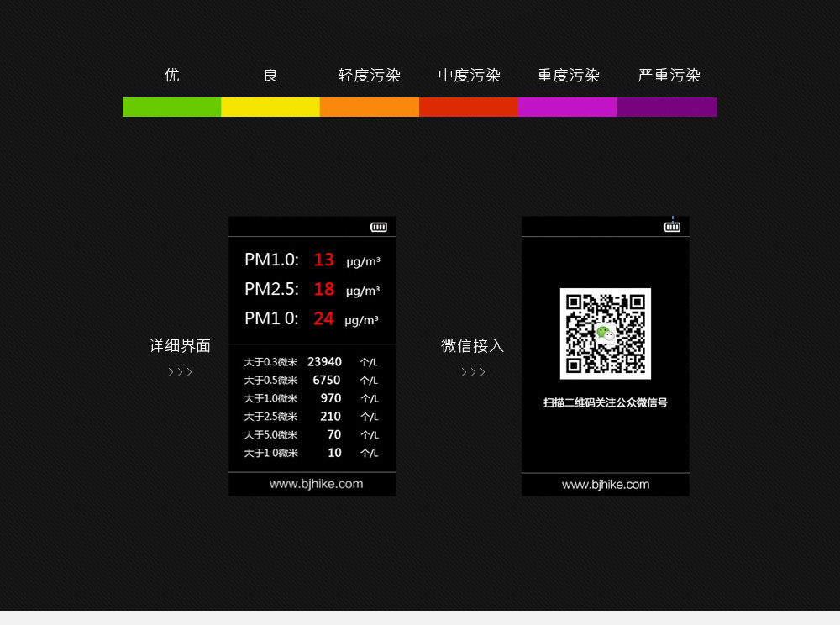840x625 pixels.
Task: Pick the orange 轻度污染 color segment
Action: tap(370, 107)
